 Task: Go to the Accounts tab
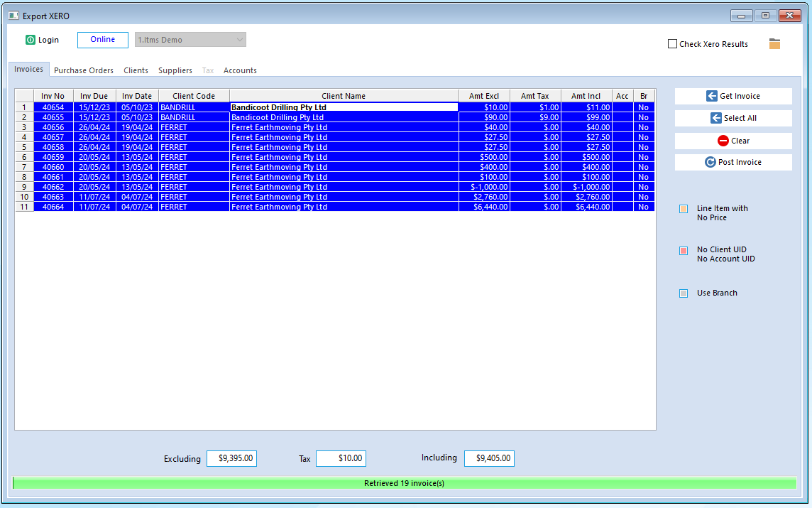240,70
